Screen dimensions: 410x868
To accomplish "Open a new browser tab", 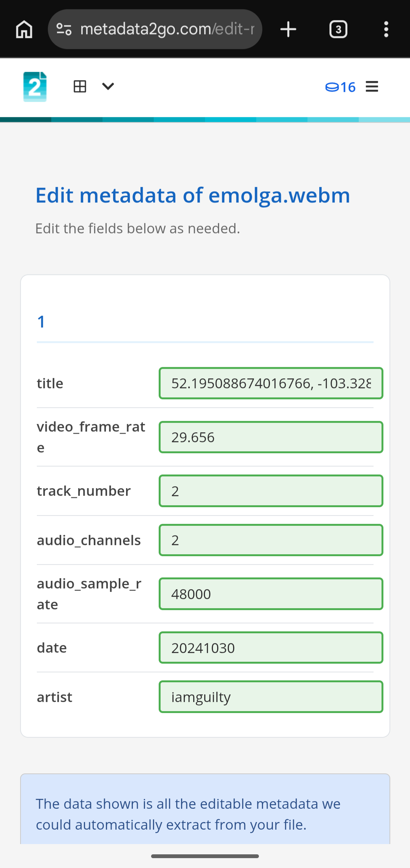I will tap(288, 29).
